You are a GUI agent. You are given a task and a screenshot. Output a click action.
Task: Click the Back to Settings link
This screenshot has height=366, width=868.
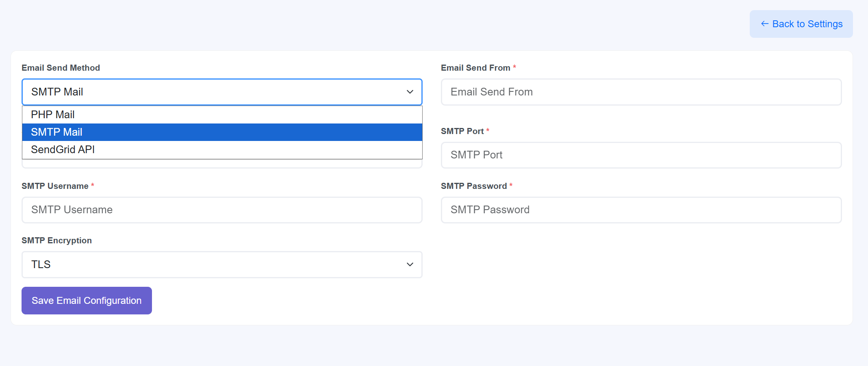807,24
